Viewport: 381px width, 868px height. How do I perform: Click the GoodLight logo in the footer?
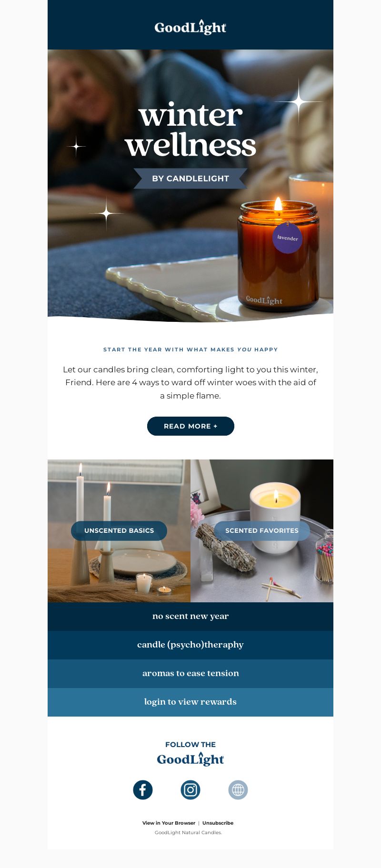[x=190, y=759]
